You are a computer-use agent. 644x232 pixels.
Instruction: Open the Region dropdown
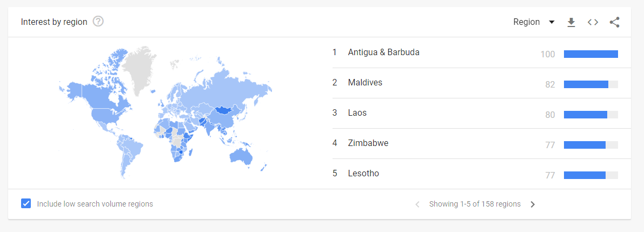point(534,22)
